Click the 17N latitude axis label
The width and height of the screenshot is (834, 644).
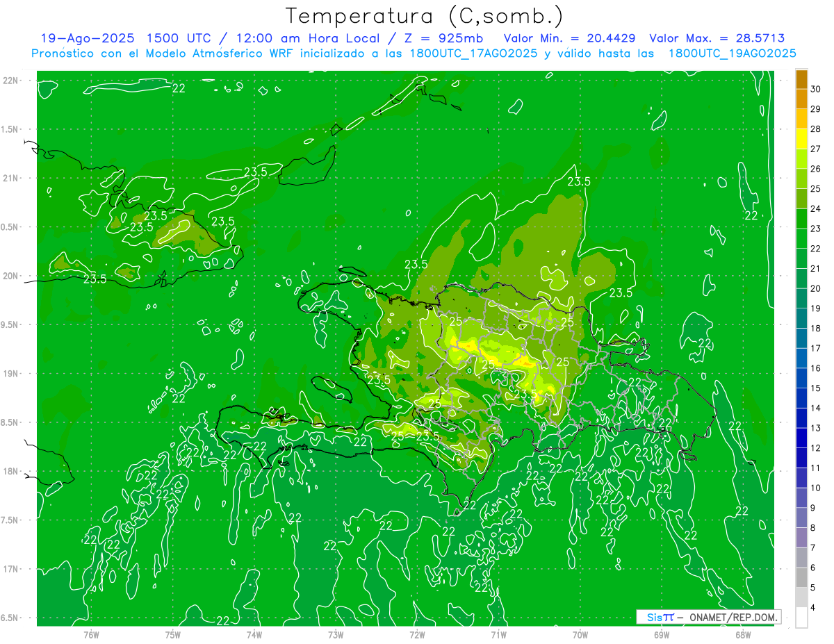(x=11, y=569)
